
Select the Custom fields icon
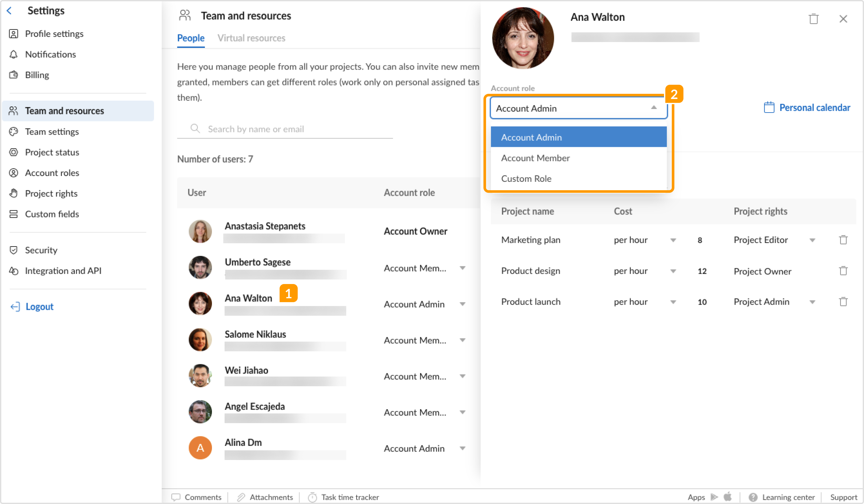click(14, 214)
